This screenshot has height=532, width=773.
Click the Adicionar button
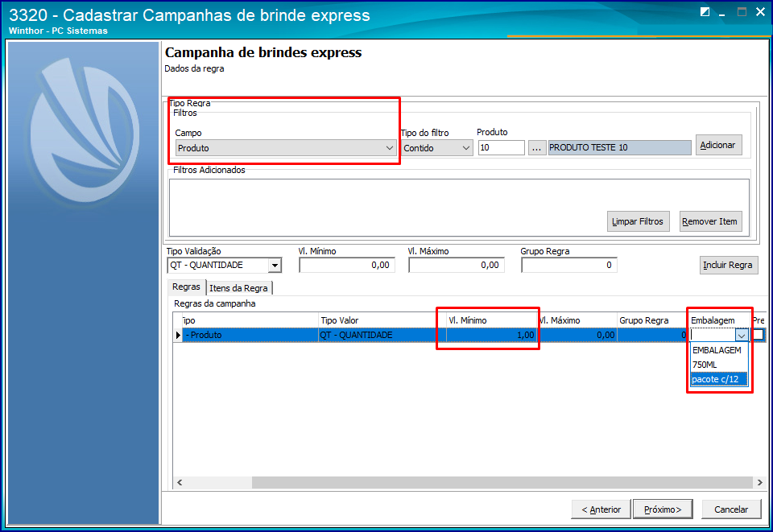[718, 146]
